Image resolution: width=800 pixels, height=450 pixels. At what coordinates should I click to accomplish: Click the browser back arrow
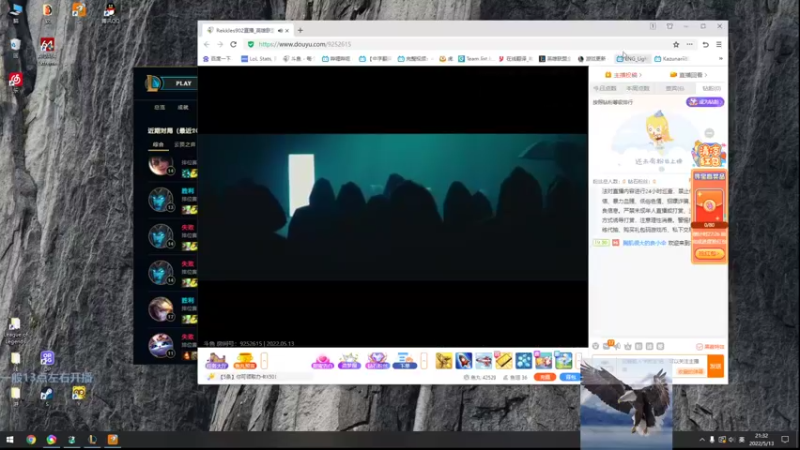tap(207, 44)
